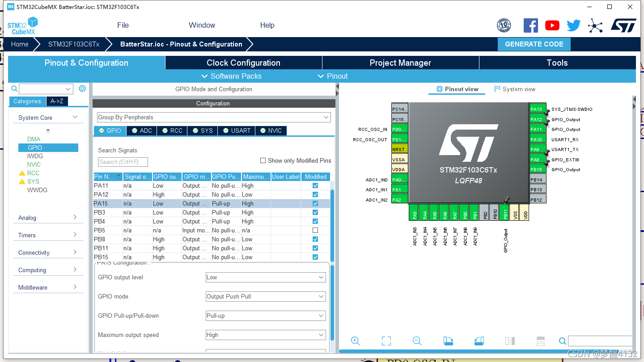Image resolution: width=644 pixels, height=362 pixels.
Task: Toggle Modified checkbox for PA15 row
Action: pos(315,203)
